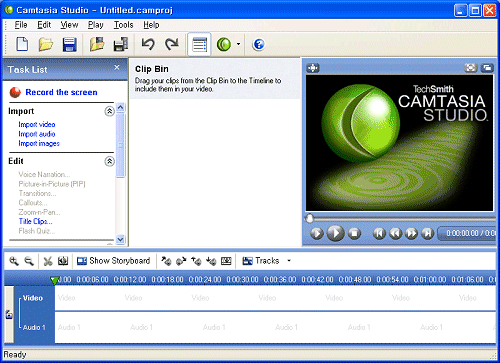
Task: Click the preview full screen icon
Action: [x=471, y=68]
